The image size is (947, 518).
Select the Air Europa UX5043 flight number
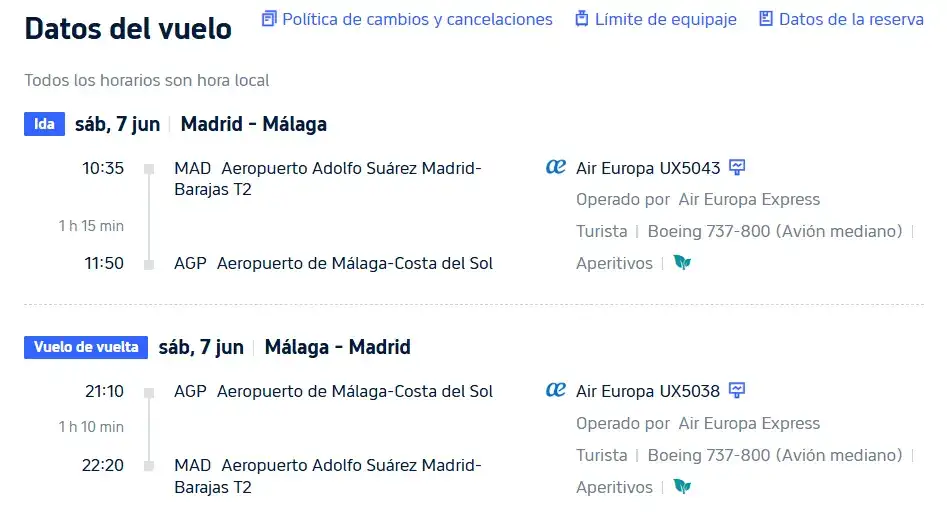[x=648, y=168]
